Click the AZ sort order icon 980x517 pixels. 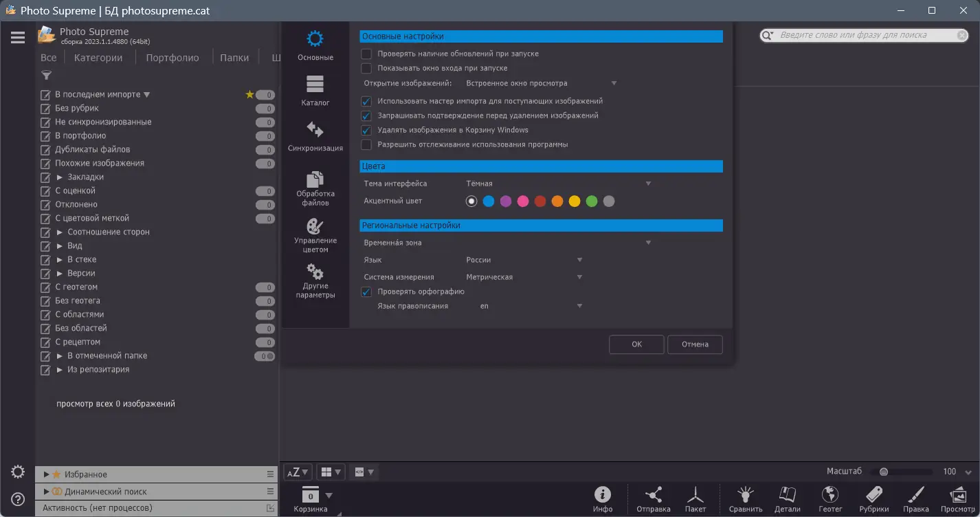(298, 472)
